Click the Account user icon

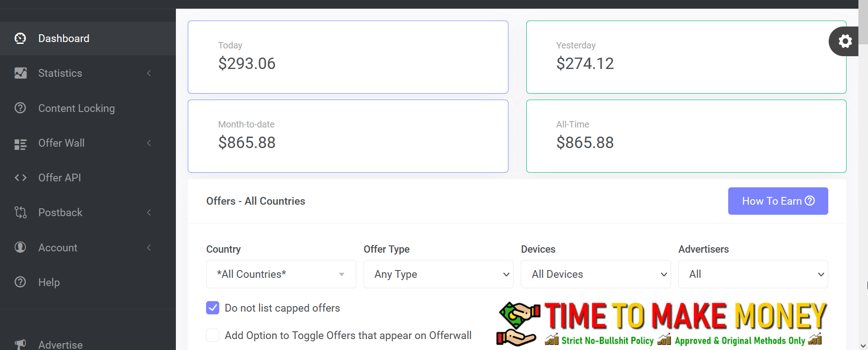tap(20, 247)
